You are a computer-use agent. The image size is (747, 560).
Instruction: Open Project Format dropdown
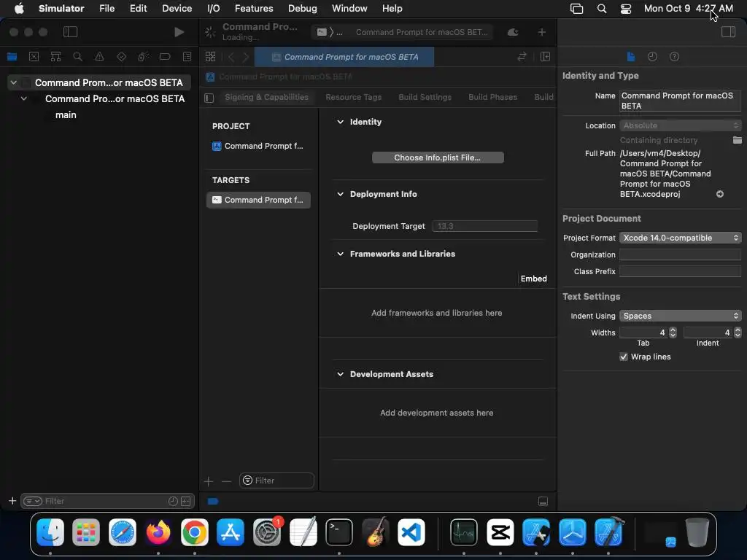coord(680,238)
